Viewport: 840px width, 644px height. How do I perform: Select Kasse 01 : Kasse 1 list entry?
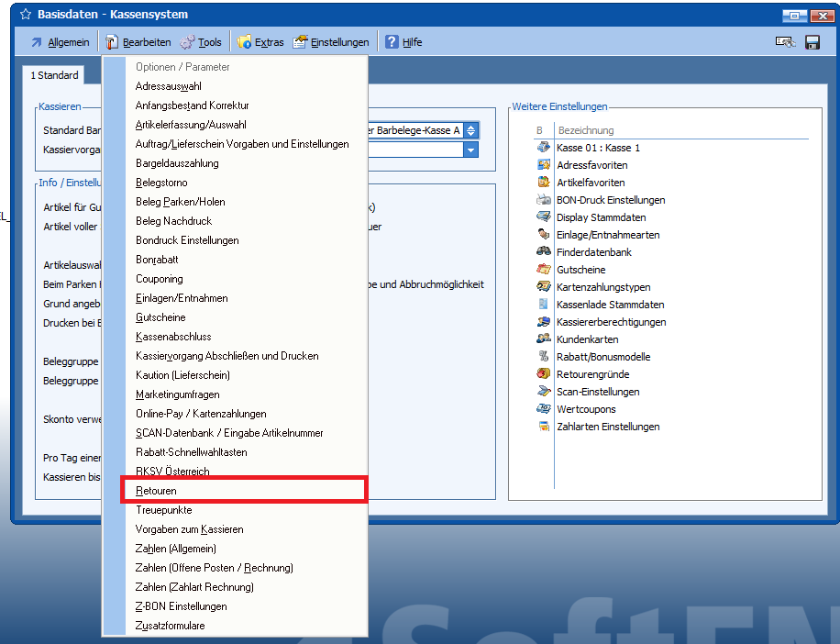tap(598, 148)
